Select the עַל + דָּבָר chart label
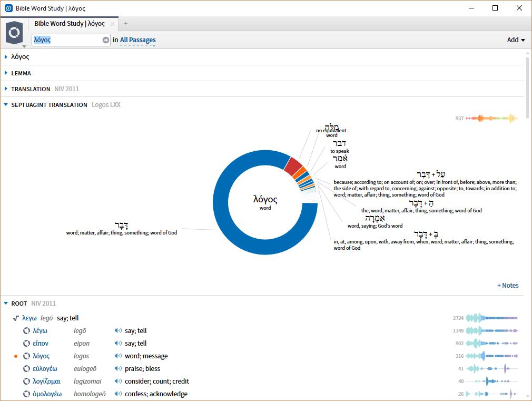This screenshot has height=401, width=532. click(x=431, y=174)
